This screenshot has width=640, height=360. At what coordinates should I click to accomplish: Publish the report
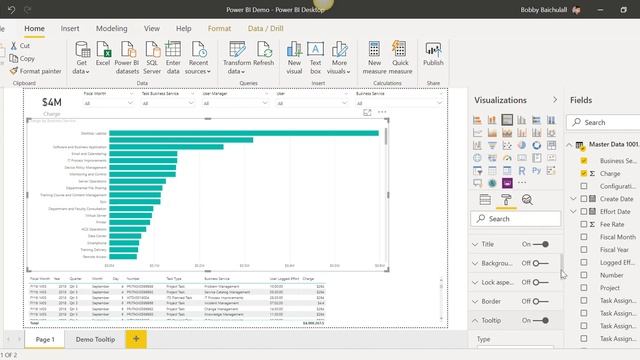(x=433, y=54)
